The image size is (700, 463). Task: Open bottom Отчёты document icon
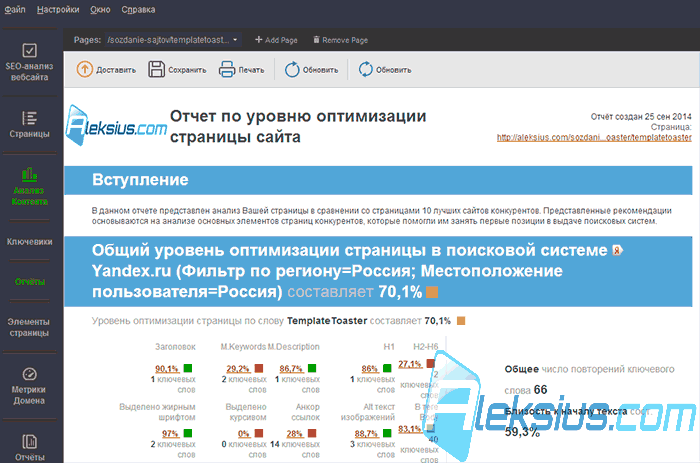[29, 442]
